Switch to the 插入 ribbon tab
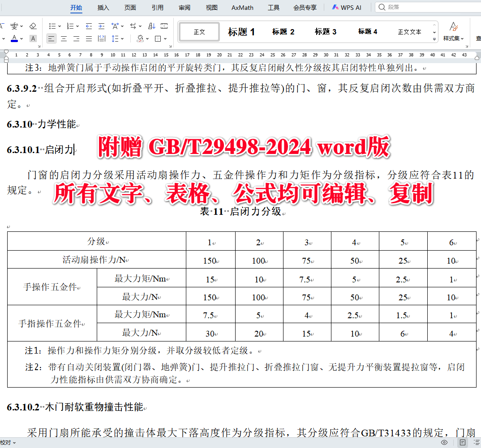This screenshot has height=448, width=481. click(x=103, y=8)
